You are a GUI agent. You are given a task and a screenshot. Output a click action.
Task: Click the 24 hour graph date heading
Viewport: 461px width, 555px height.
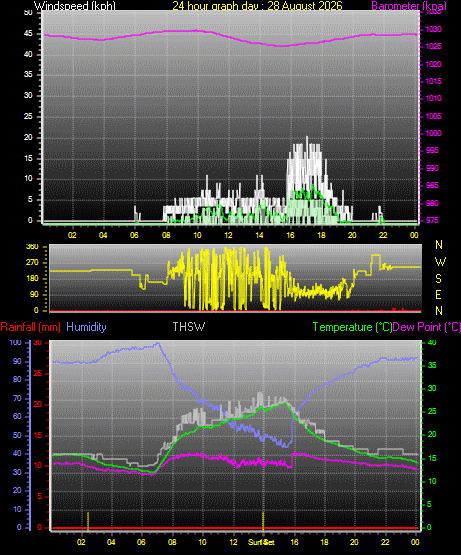click(257, 6)
